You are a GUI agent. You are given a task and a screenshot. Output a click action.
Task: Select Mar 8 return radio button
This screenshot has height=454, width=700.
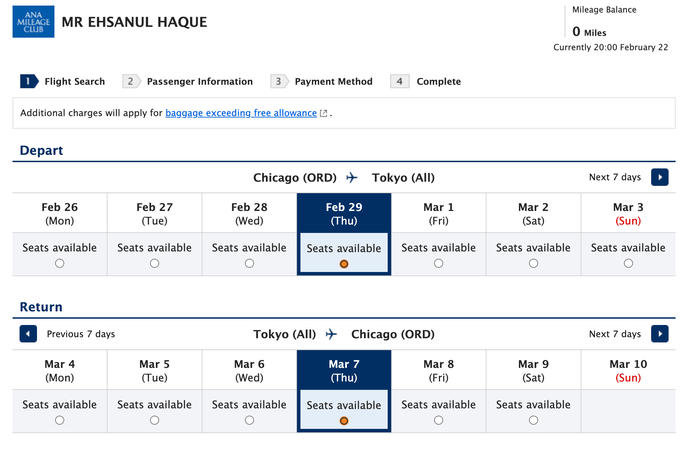438,420
